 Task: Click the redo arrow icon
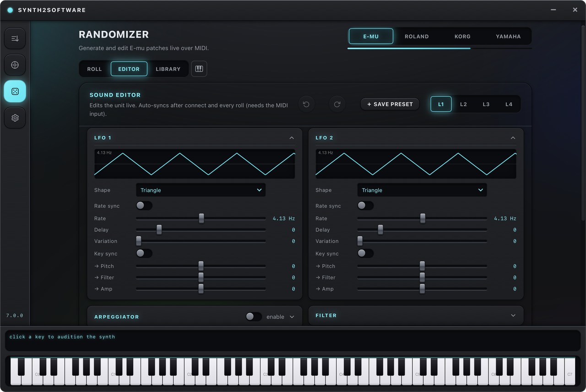point(337,104)
